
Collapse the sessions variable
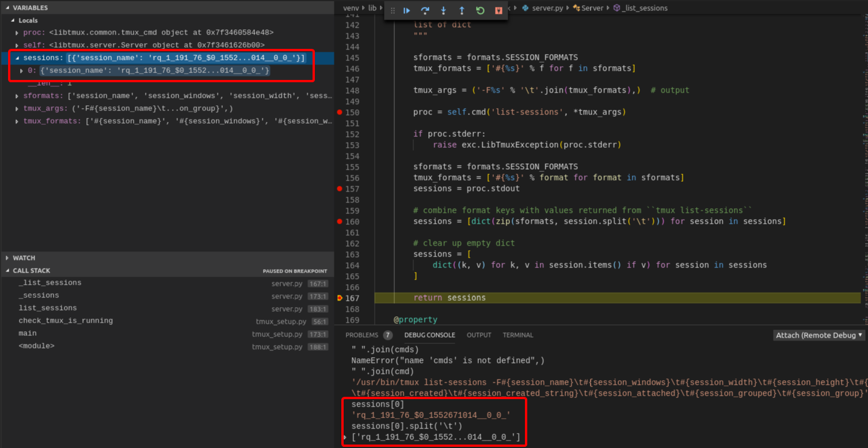coord(17,58)
